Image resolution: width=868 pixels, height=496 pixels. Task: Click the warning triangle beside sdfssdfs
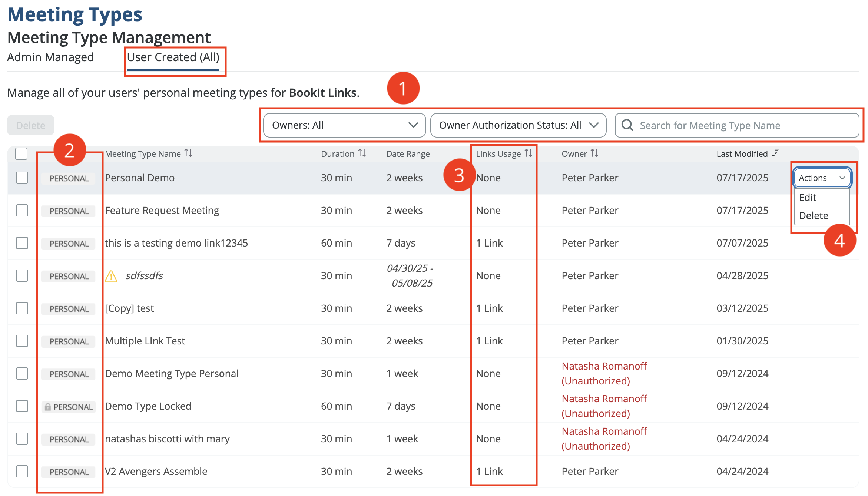point(111,276)
